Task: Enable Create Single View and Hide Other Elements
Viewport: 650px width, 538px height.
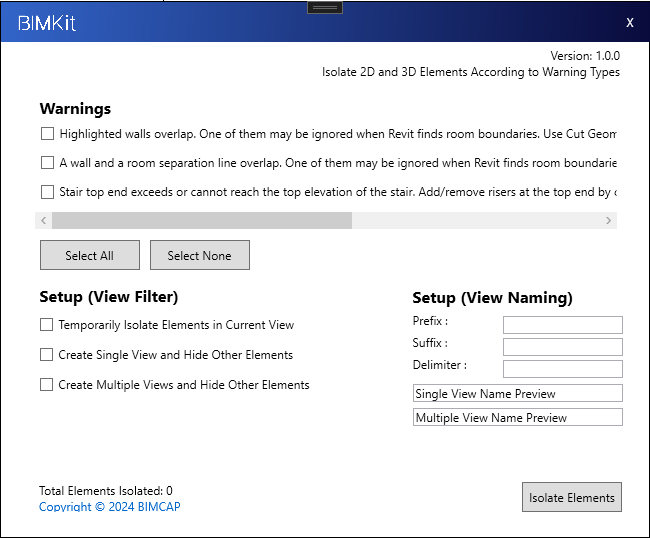Action: pyautogui.click(x=46, y=355)
